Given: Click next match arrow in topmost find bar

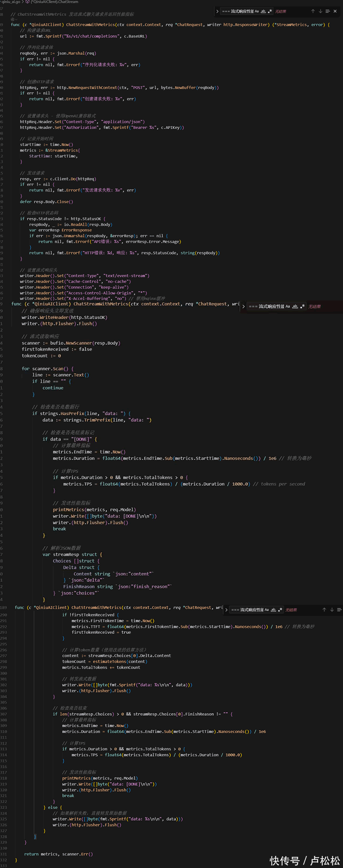Looking at the screenshot, I should click(x=320, y=11).
